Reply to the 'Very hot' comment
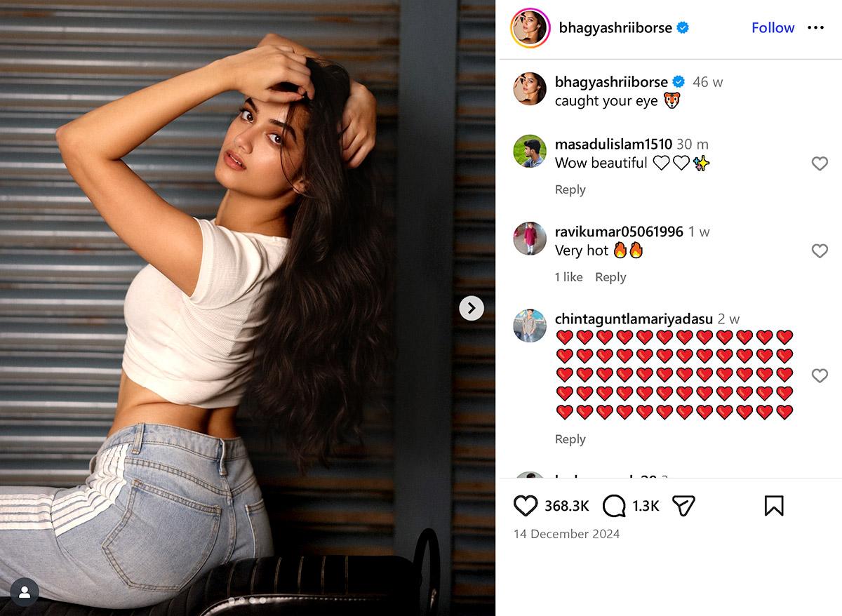The height and width of the screenshot is (616, 842). point(610,277)
